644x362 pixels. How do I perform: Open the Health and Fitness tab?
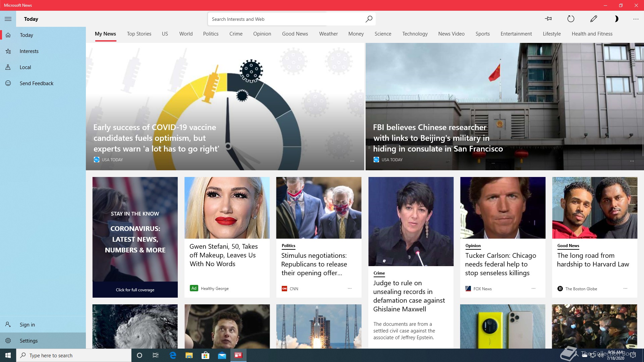[592, 34]
